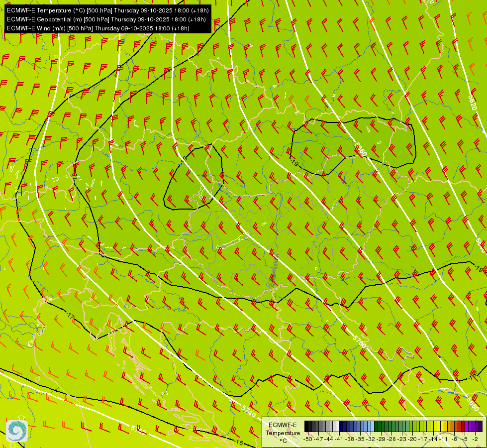The width and height of the screenshot is (487, 448).
Task: Click the -8 legend value
Action: point(454,439)
